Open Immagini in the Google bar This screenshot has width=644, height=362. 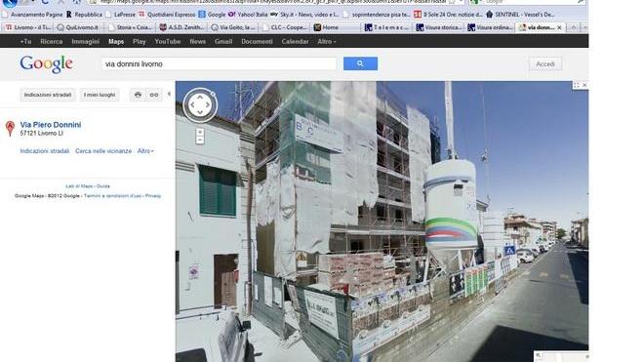[x=86, y=42]
